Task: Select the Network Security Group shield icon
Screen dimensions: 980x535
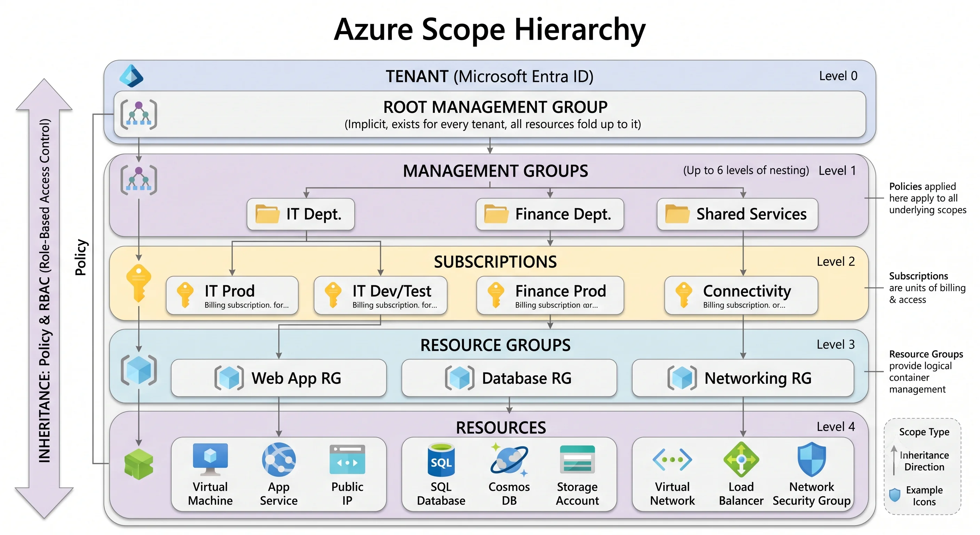Action: (812, 459)
